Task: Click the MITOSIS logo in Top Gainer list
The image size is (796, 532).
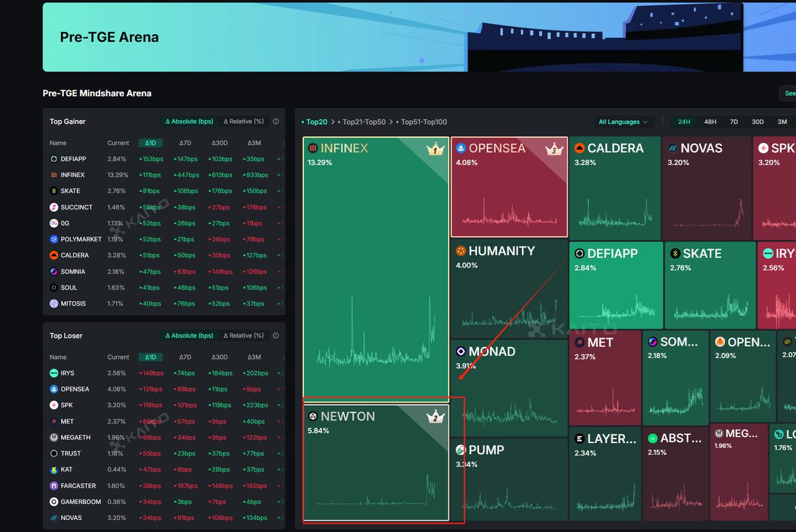Action: [54, 304]
